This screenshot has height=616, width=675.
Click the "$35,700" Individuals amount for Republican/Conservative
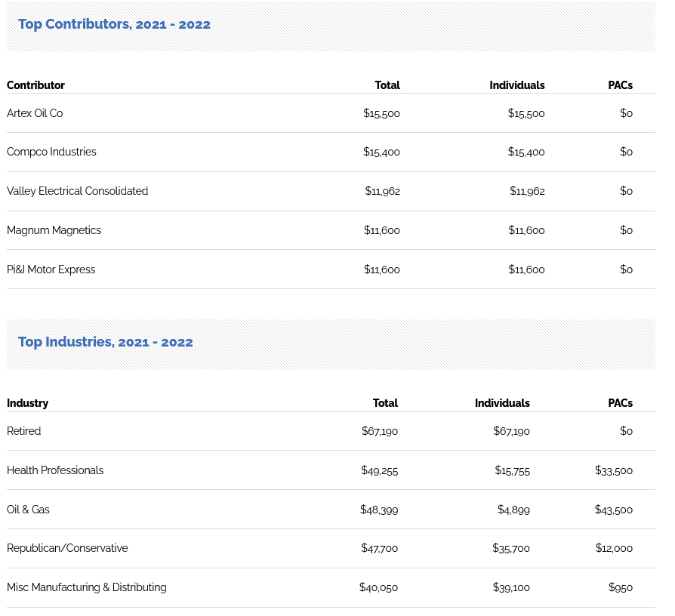[x=511, y=548]
